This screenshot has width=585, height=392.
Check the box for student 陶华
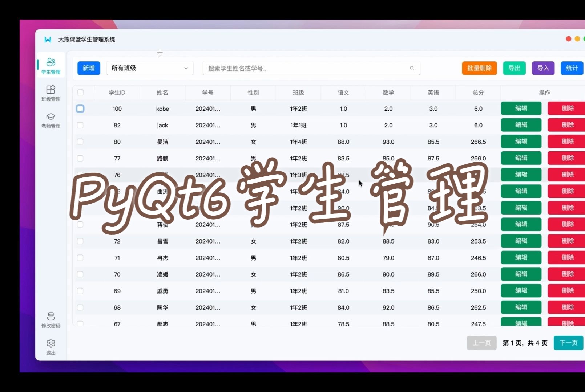point(80,307)
